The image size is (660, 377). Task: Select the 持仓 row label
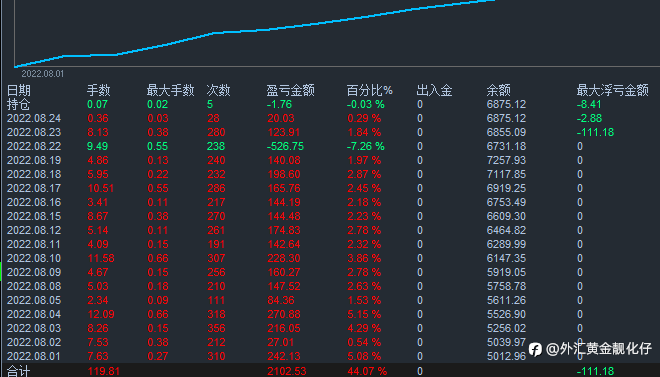(19, 104)
